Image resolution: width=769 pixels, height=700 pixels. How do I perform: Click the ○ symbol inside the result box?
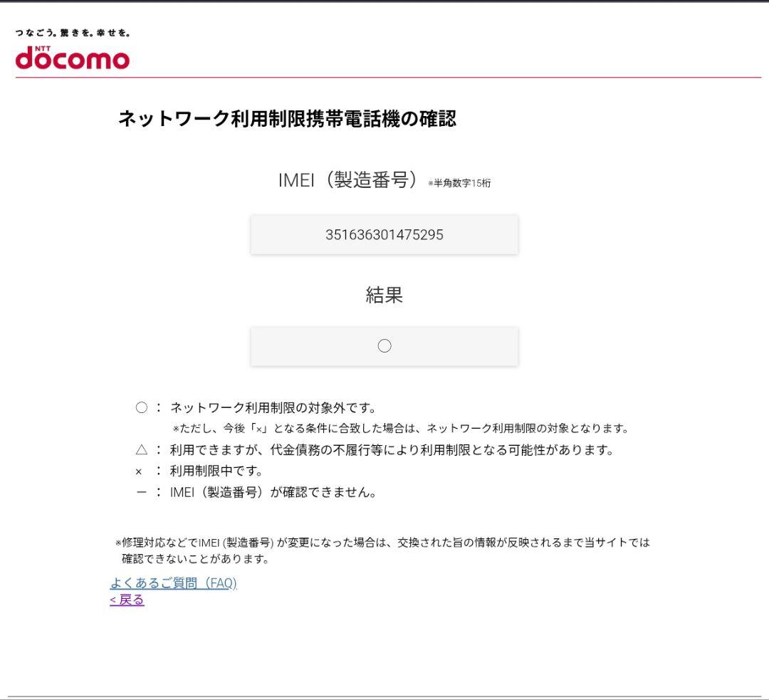384,345
